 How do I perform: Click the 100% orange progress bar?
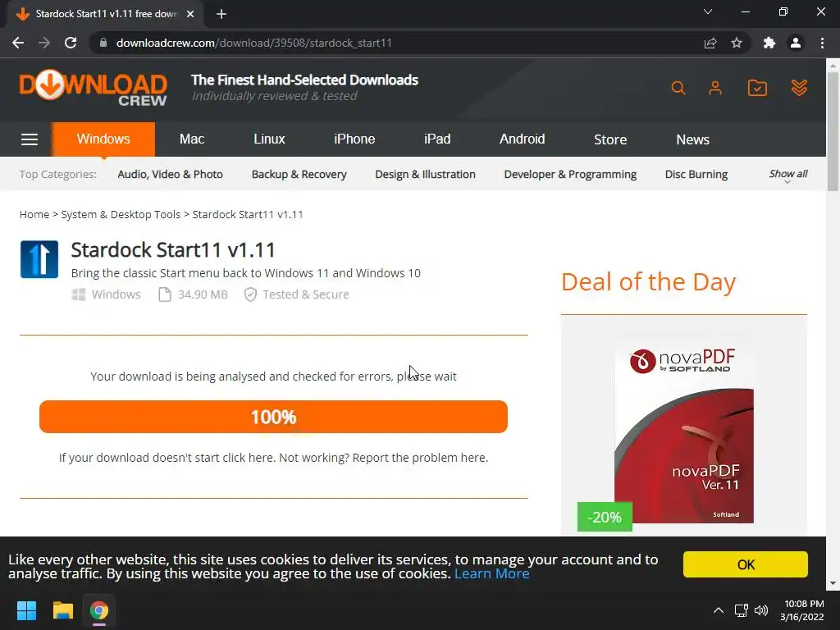tap(273, 417)
